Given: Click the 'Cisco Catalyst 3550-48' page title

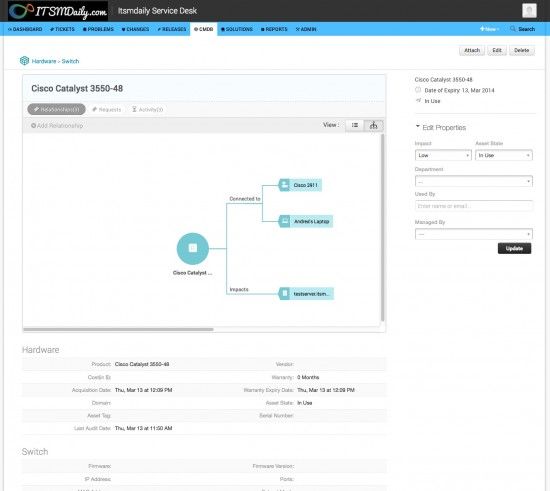Looking at the screenshot, I should pyautogui.click(x=77, y=88).
